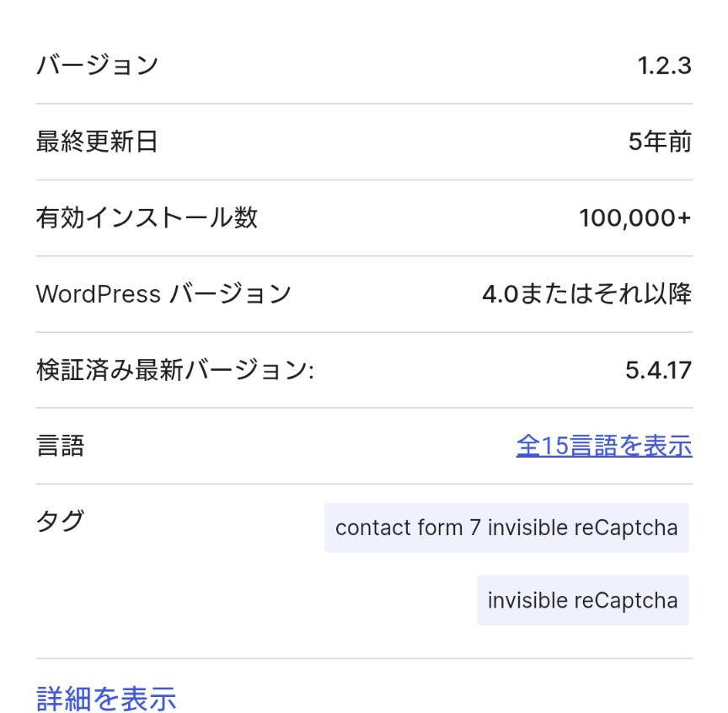
Task: Click the 詳細を表示 link
Action: tap(106, 698)
